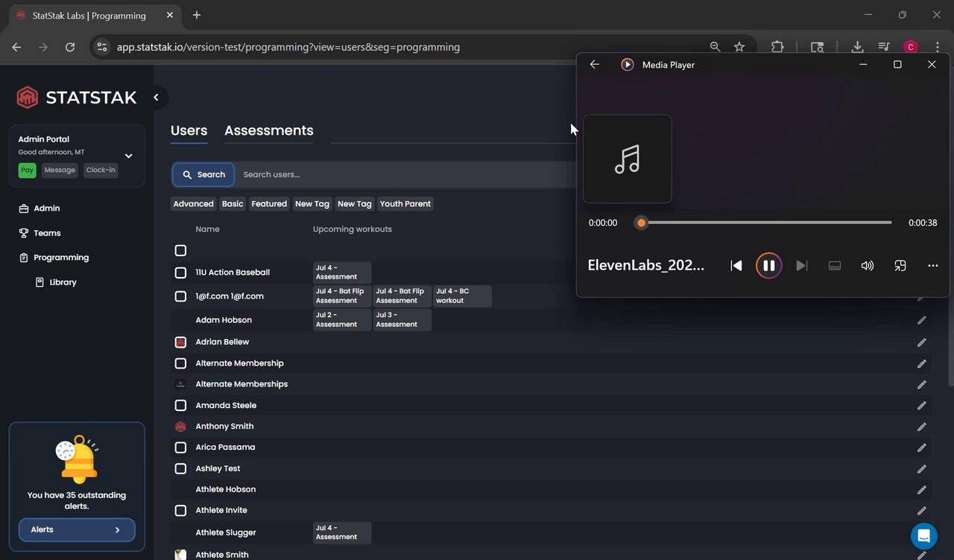Open the Alerts button
The image size is (954, 560).
[x=77, y=530]
